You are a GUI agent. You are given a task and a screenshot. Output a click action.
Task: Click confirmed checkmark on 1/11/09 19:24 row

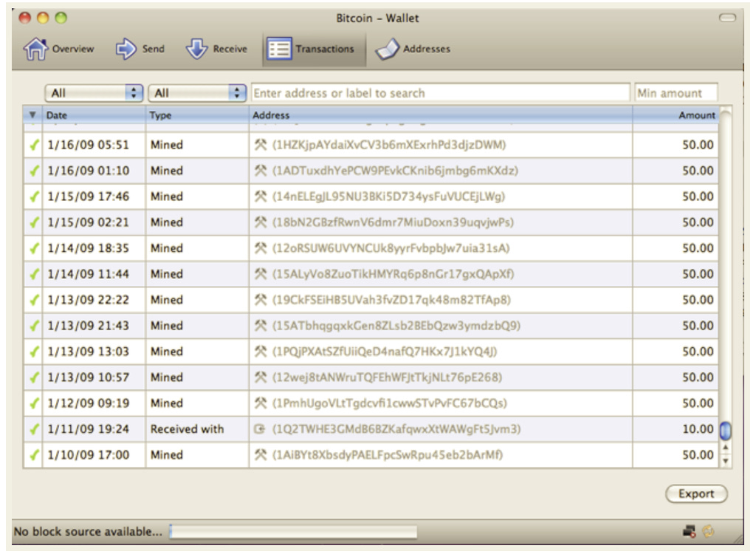pyautogui.click(x=34, y=429)
